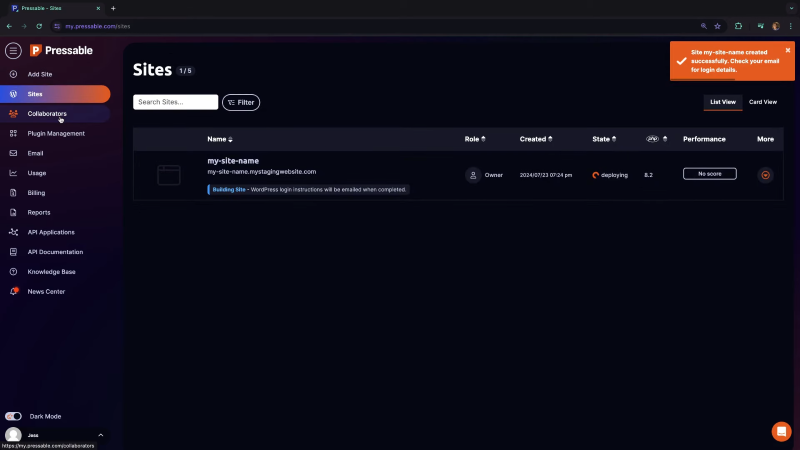Toggle the Dark Mode switch
Screen dimensions: 800x450
(x=14, y=416)
